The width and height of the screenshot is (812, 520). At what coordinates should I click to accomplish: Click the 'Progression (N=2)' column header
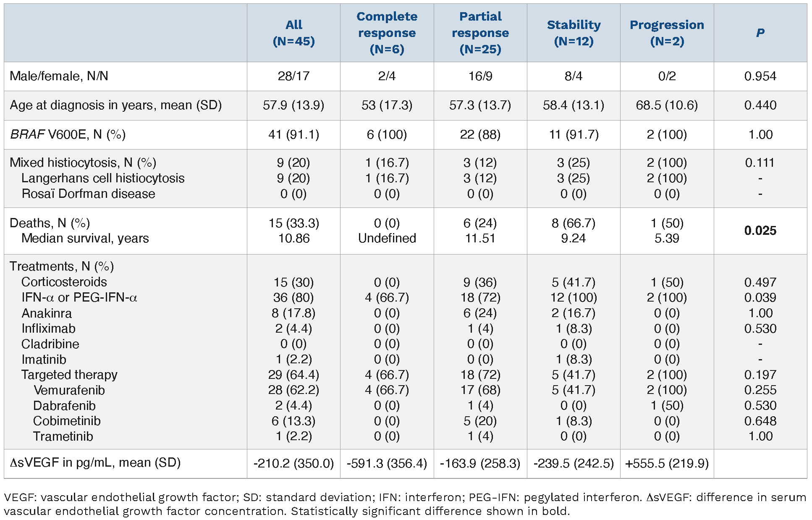[667, 33]
